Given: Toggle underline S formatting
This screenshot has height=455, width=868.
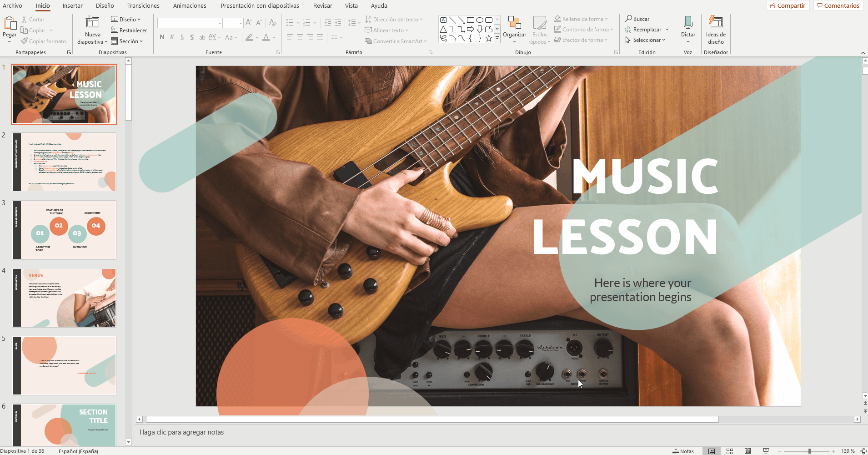Looking at the screenshot, I should point(182,37).
